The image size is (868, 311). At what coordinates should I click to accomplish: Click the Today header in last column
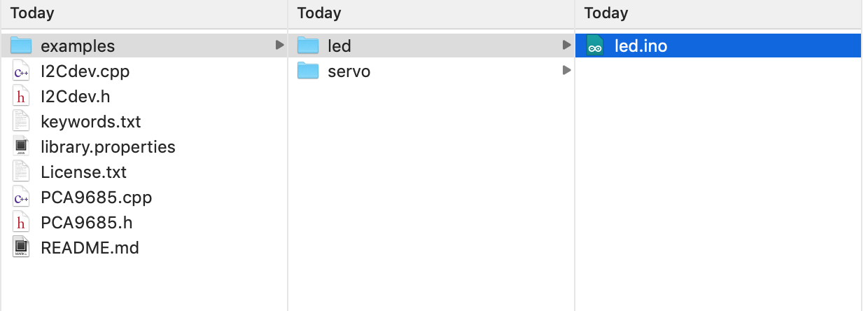tap(606, 13)
